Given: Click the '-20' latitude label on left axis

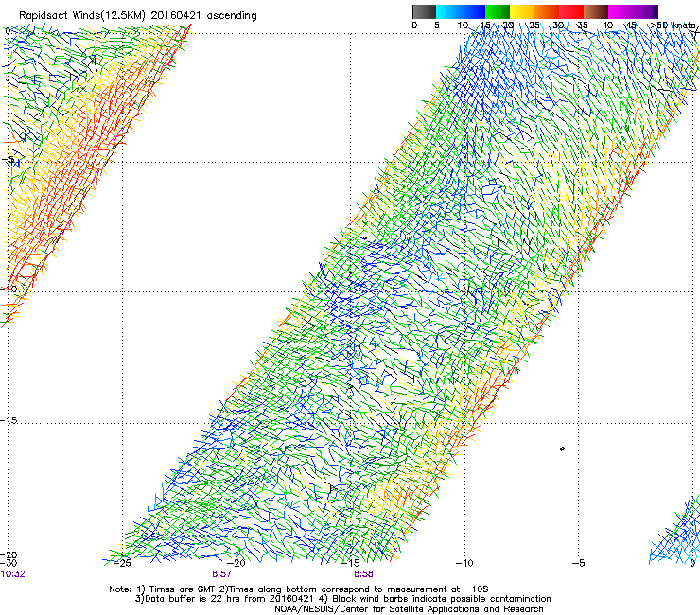Looking at the screenshot, I should (9, 554).
